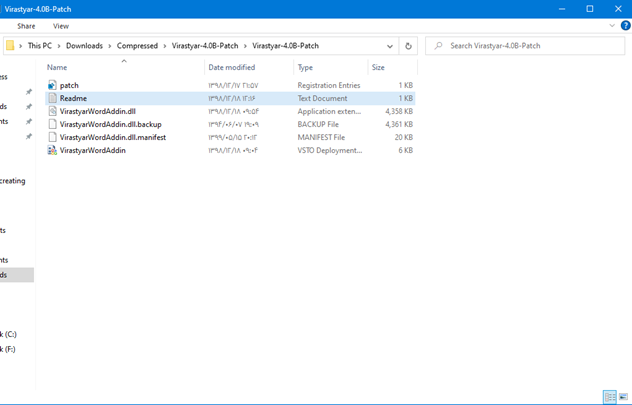The image size is (632, 405).
Task: Click Registration Entries type cell
Action: pyautogui.click(x=328, y=85)
